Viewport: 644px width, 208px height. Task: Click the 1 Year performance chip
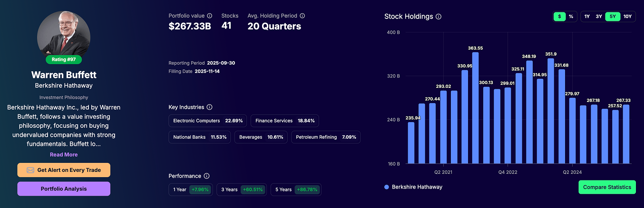tap(191, 189)
